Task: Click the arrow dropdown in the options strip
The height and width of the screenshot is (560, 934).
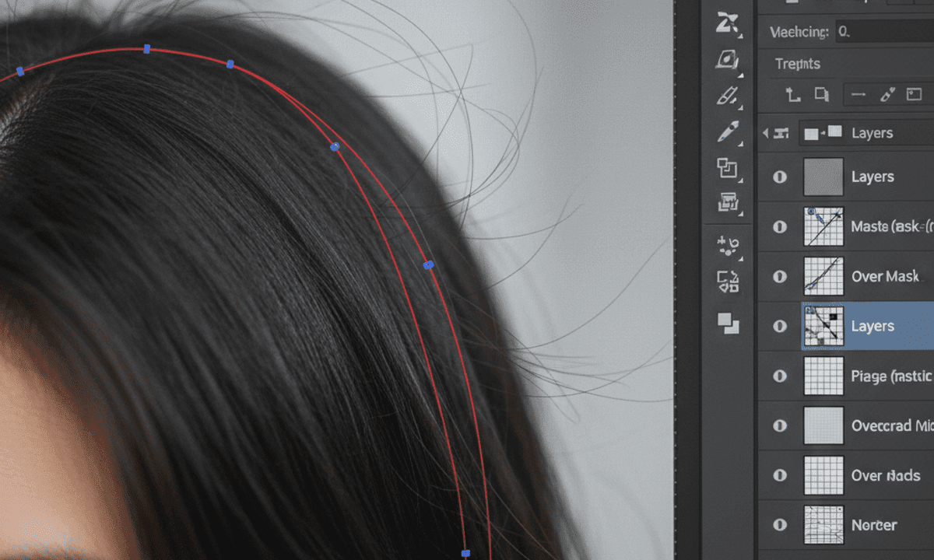Action: pyautogui.click(x=859, y=94)
